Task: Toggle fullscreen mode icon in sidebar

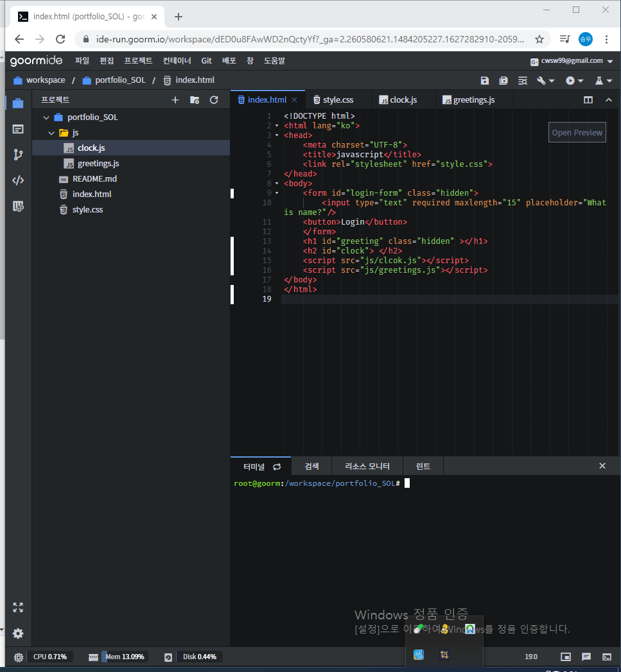Action: (18, 607)
